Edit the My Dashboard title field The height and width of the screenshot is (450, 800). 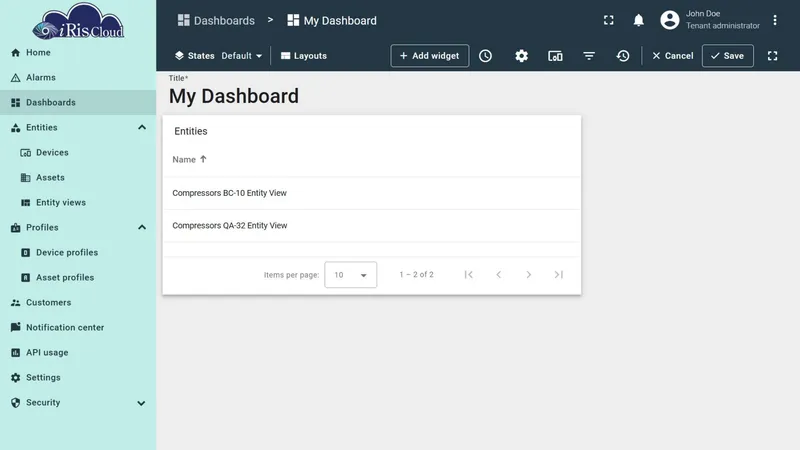pos(234,96)
